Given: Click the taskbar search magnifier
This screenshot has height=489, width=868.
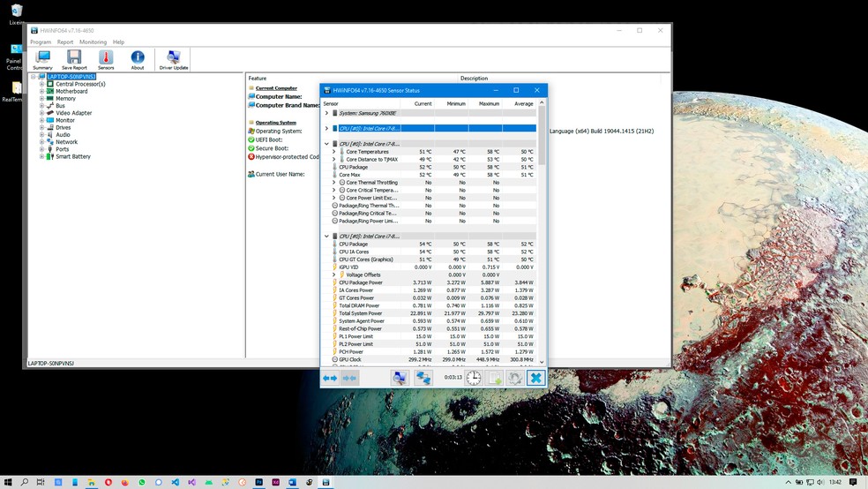Looking at the screenshot, I should tap(25, 482).
